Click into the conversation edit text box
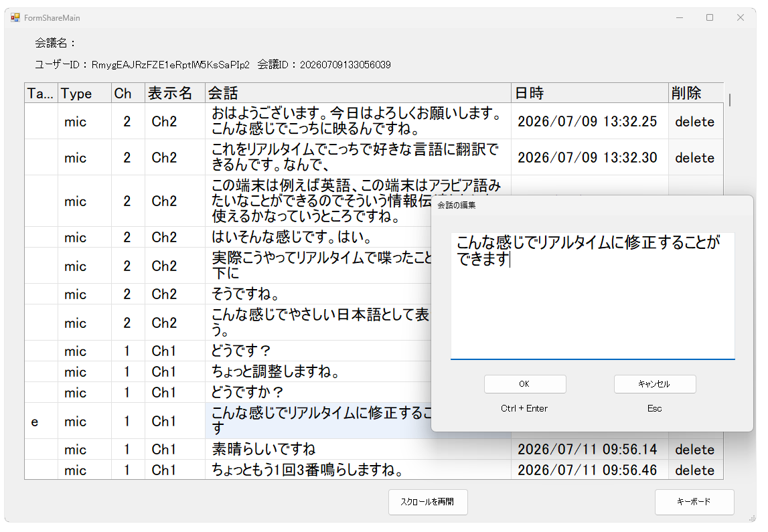Image resolution: width=768 pixels, height=532 pixels. [592, 296]
